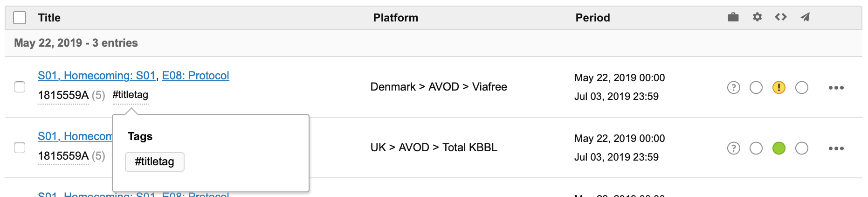Open three-dot menu for Viafree row
868x197 pixels.
(x=836, y=88)
